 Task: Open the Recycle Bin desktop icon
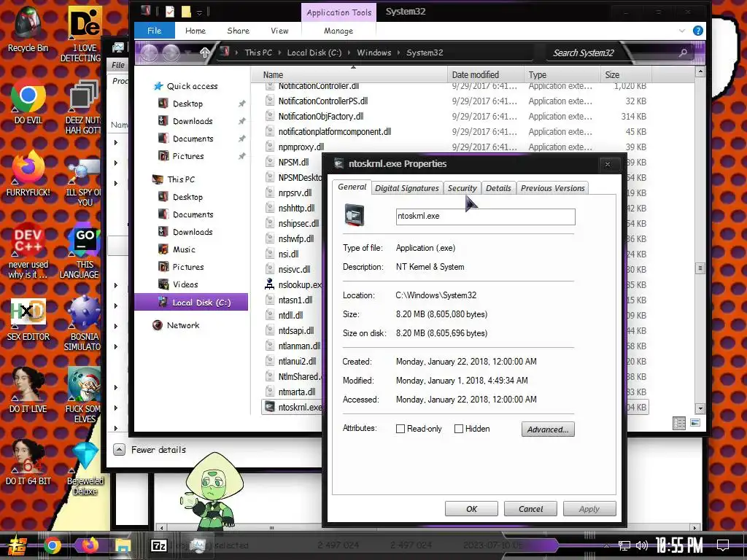tap(28, 28)
